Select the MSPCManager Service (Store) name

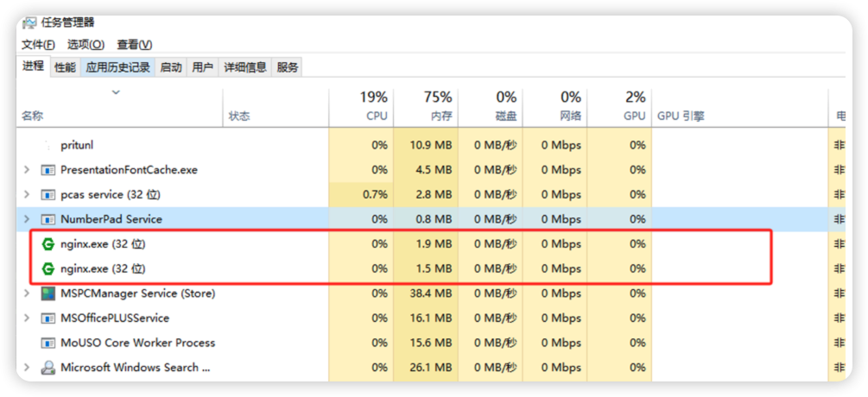pyautogui.click(x=138, y=293)
